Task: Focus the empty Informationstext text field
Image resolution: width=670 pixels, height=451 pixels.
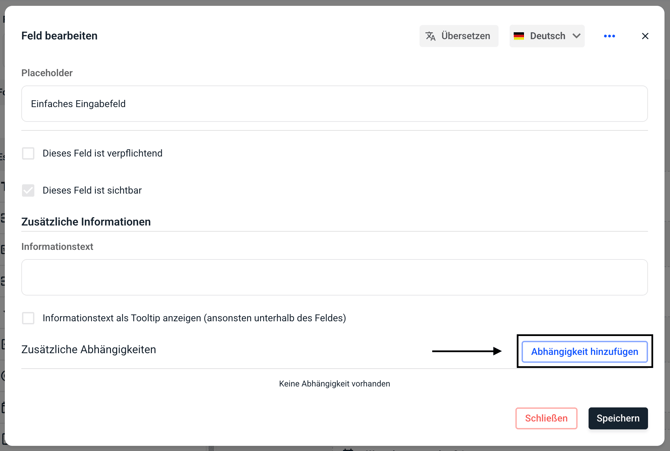Action: tap(334, 278)
